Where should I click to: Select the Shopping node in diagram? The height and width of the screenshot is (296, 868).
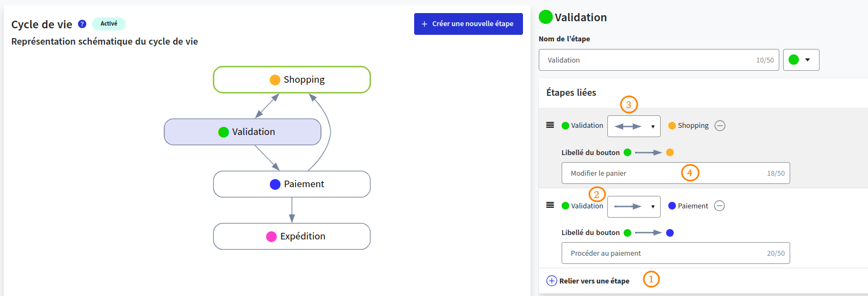pos(292,80)
